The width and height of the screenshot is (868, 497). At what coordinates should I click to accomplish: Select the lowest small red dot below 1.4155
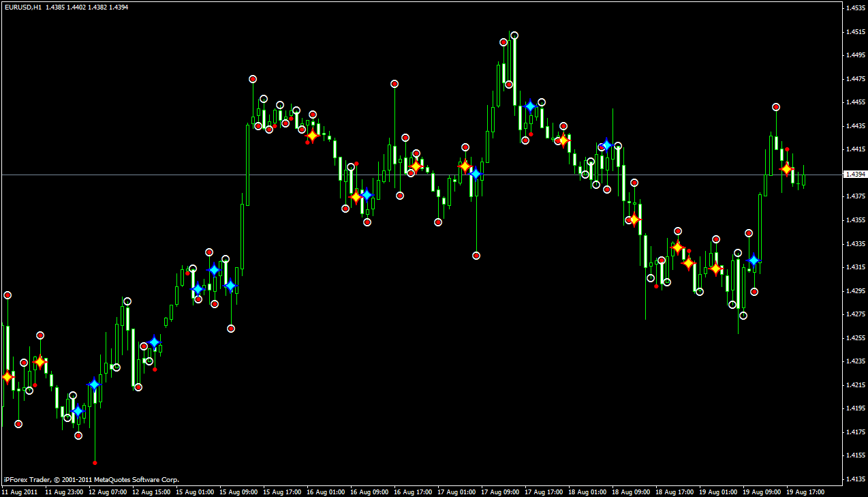click(95, 463)
